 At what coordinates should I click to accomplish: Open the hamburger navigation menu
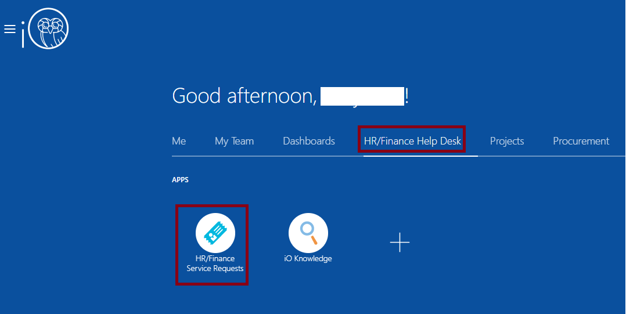click(9, 29)
